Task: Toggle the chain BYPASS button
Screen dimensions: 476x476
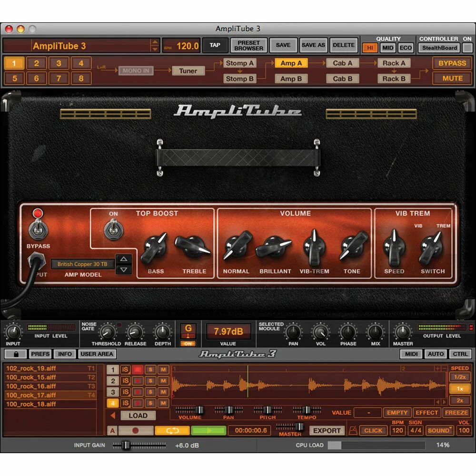Action: 452,63
